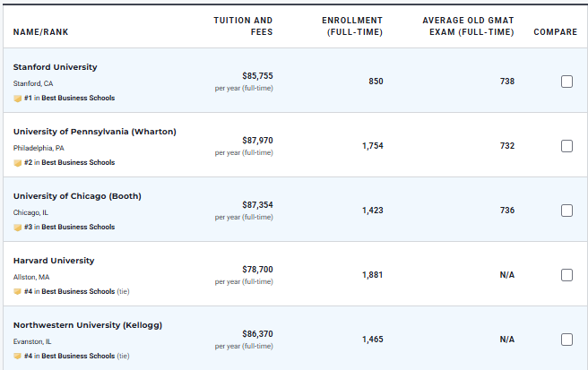588x370 pixels.
Task: Open the Stanford University school link
Action: click(x=56, y=67)
